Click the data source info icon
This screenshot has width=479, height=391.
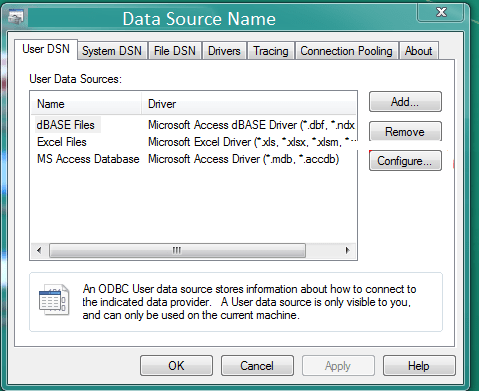coord(54,299)
